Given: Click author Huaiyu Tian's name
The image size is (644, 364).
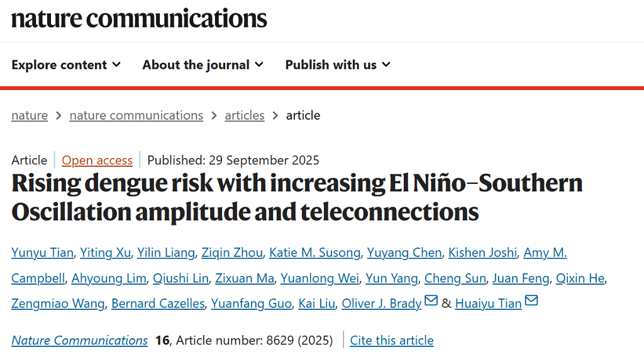Looking at the screenshot, I should (488, 304).
